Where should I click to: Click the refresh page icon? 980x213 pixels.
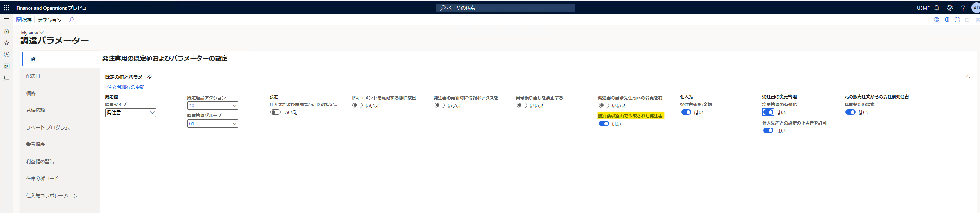(x=957, y=20)
